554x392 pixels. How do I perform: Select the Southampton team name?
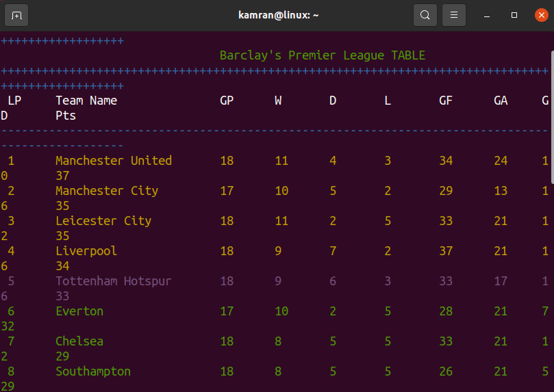pyautogui.click(x=93, y=371)
